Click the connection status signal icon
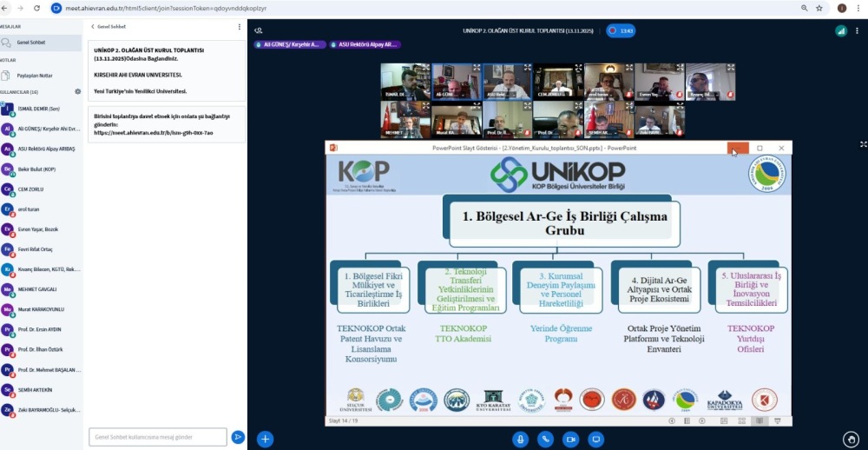Viewport: 868px width, 450px height. point(840,30)
